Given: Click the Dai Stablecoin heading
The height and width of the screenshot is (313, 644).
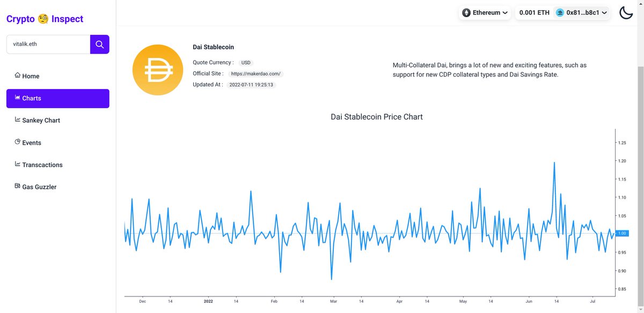Looking at the screenshot, I should pos(213,47).
